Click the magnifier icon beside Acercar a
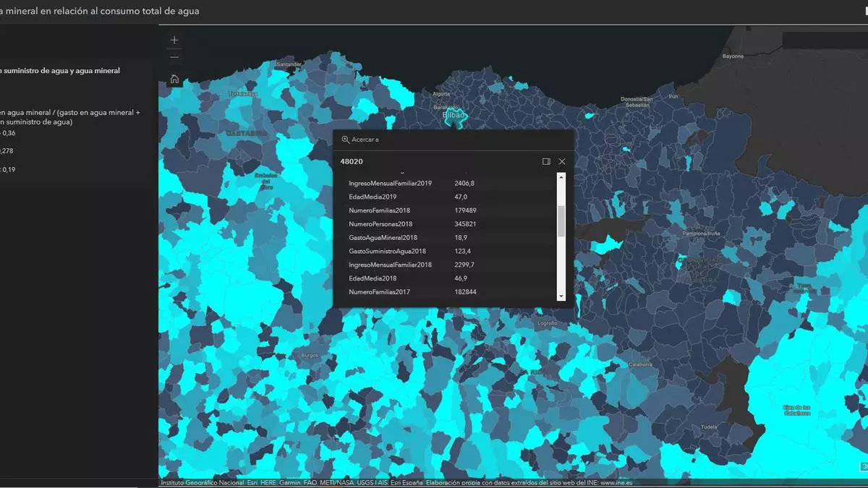Viewport: 868px width, 488px height. pos(345,140)
